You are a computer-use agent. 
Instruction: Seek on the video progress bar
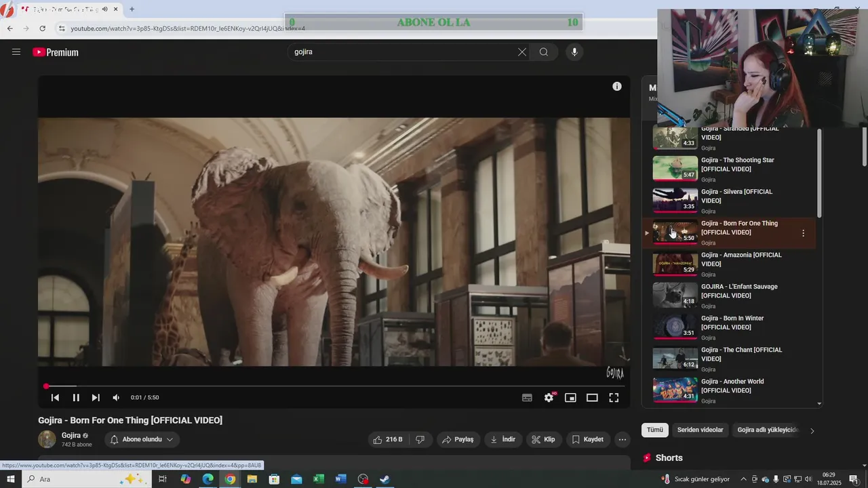[334, 386]
